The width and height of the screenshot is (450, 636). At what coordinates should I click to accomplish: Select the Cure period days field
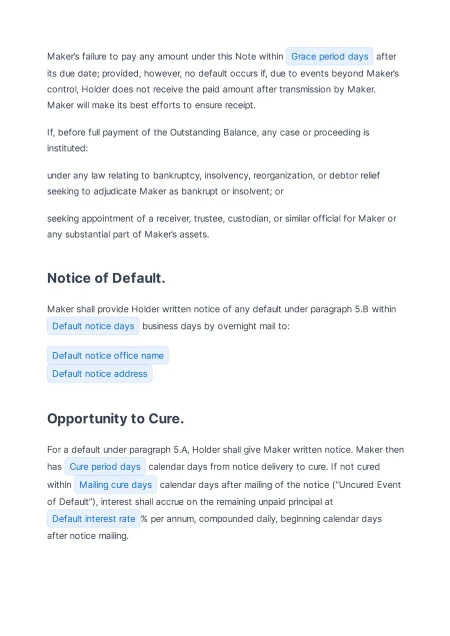105,467
